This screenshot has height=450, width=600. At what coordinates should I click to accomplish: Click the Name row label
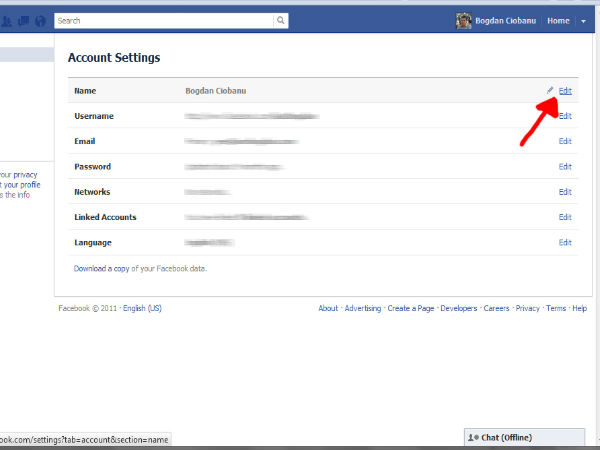85,91
